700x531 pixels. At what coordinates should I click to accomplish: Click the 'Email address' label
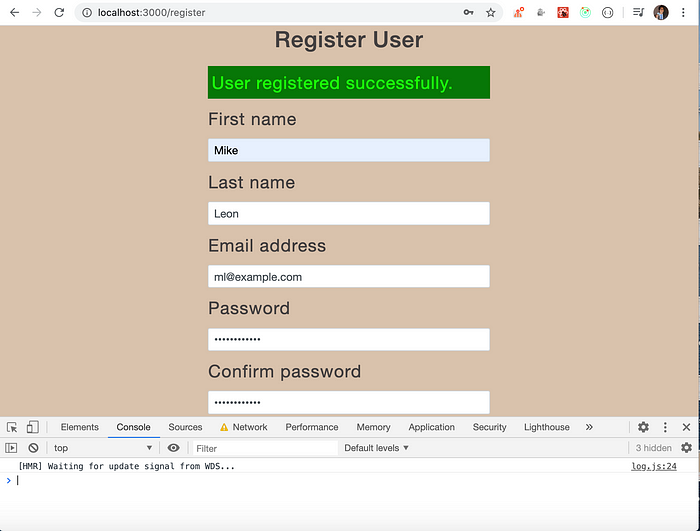[x=267, y=246]
